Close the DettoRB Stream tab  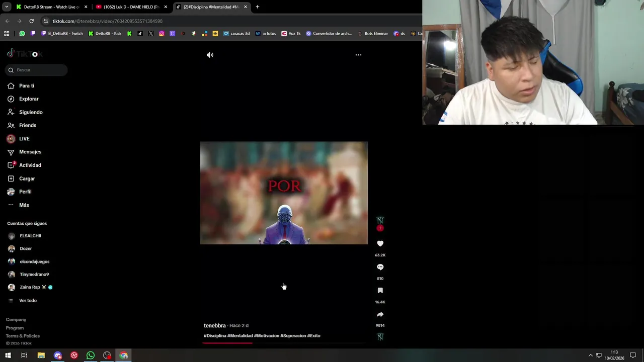coord(86,7)
